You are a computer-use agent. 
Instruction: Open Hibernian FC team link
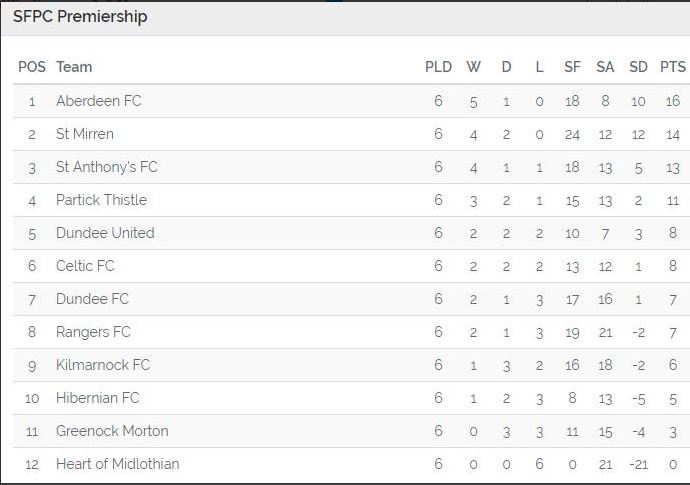(98, 398)
